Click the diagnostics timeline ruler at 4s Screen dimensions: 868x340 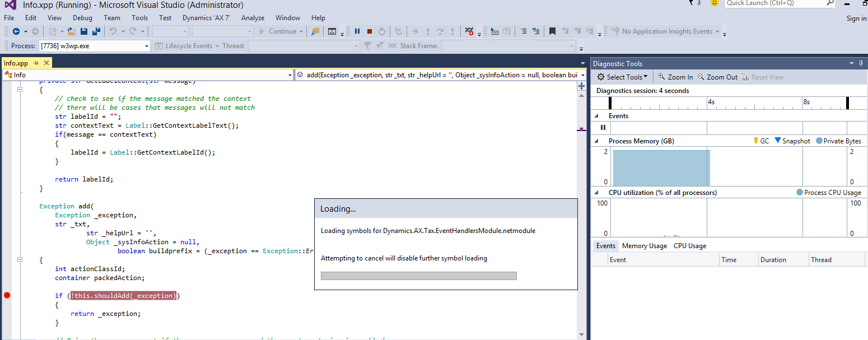[x=708, y=103]
